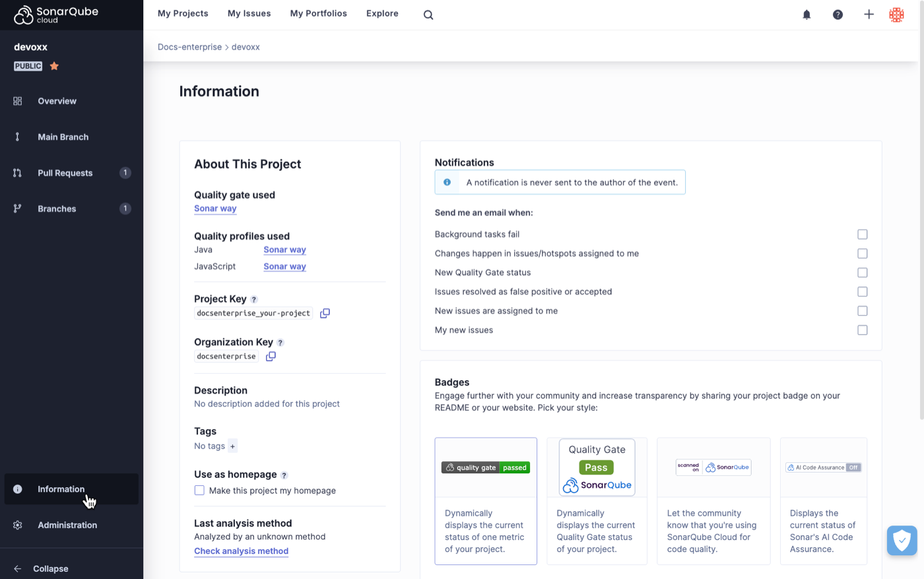The height and width of the screenshot is (579, 924).
Task: Open the user avatar menu
Action: coord(896,15)
